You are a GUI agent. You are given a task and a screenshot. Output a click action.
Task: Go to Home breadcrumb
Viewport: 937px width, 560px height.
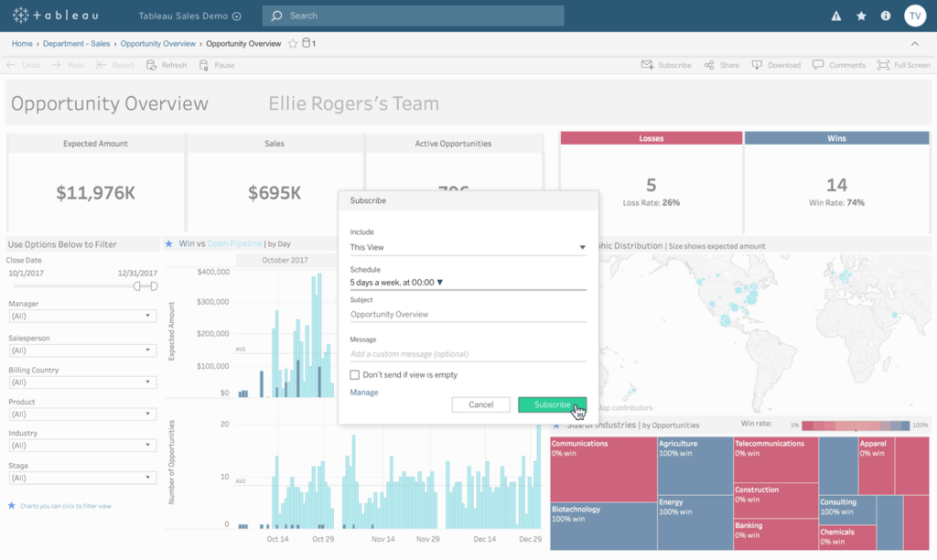coord(22,44)
